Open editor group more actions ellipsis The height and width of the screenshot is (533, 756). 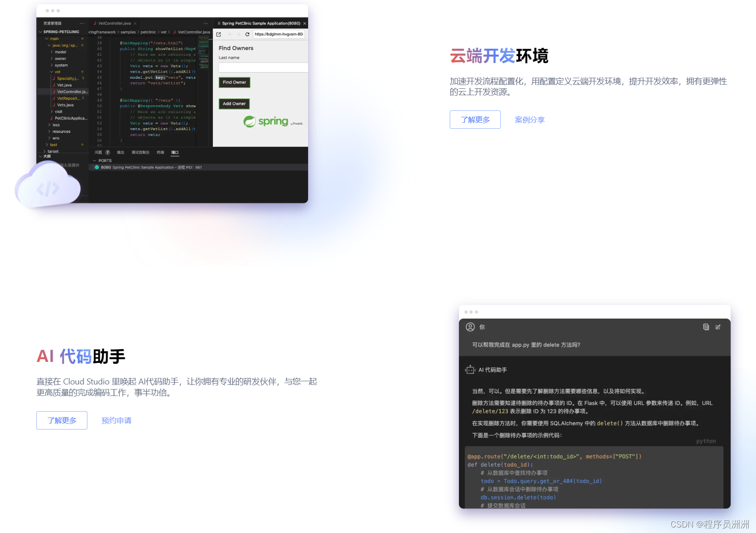(206, 23)
